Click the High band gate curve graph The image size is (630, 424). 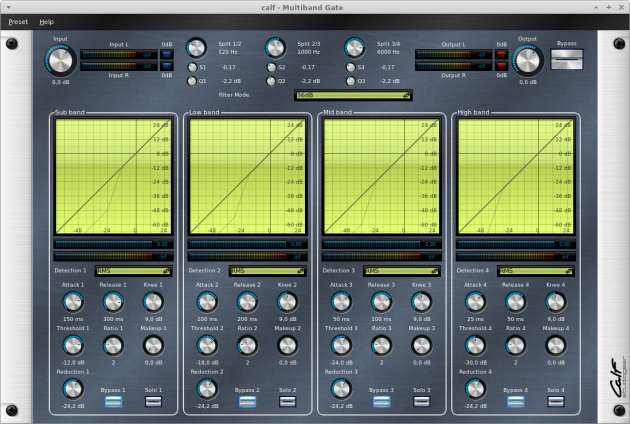[516, 176]
